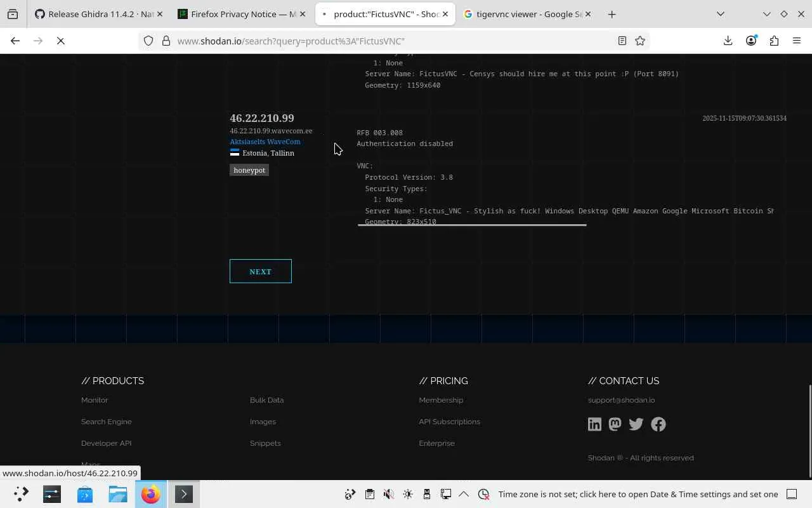Open muted volume tray icon

pos(389,494)
